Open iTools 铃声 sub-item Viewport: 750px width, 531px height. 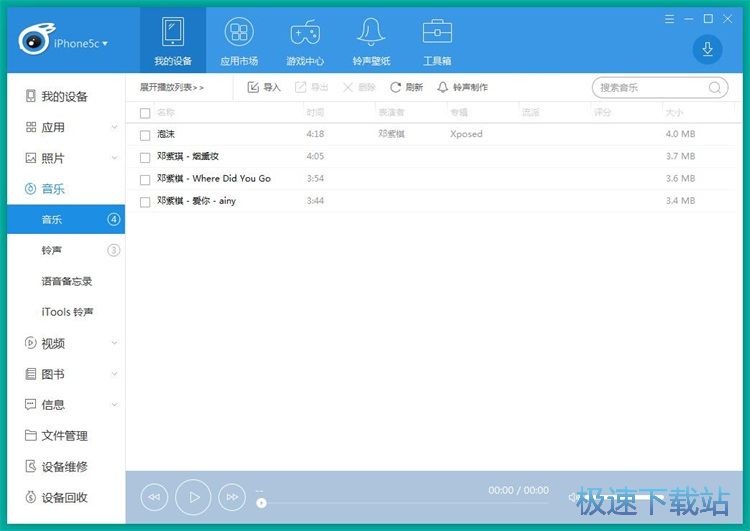[x=67, y=312]
